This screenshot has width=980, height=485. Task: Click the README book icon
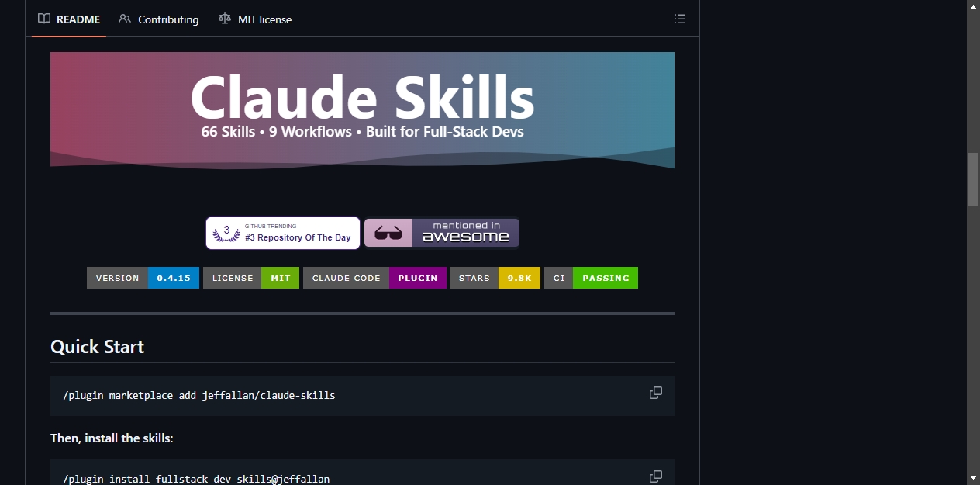point(44,19)
